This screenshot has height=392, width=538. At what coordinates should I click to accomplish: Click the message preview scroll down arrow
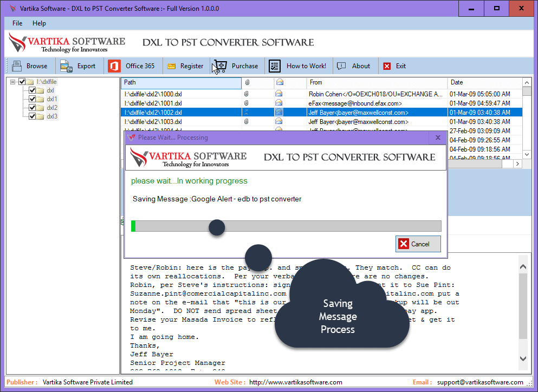523,359
